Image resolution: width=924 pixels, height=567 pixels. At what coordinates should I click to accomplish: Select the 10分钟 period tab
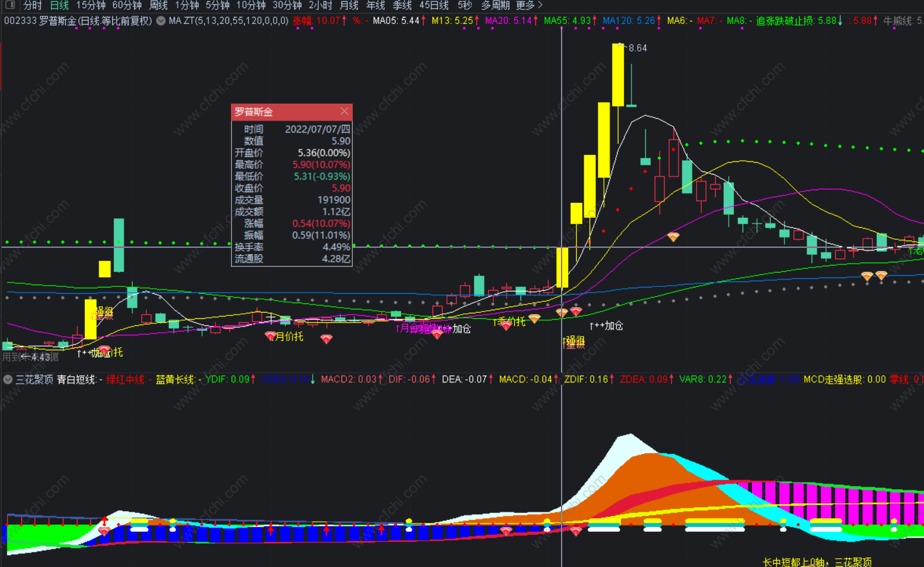(x=251, y=5)
